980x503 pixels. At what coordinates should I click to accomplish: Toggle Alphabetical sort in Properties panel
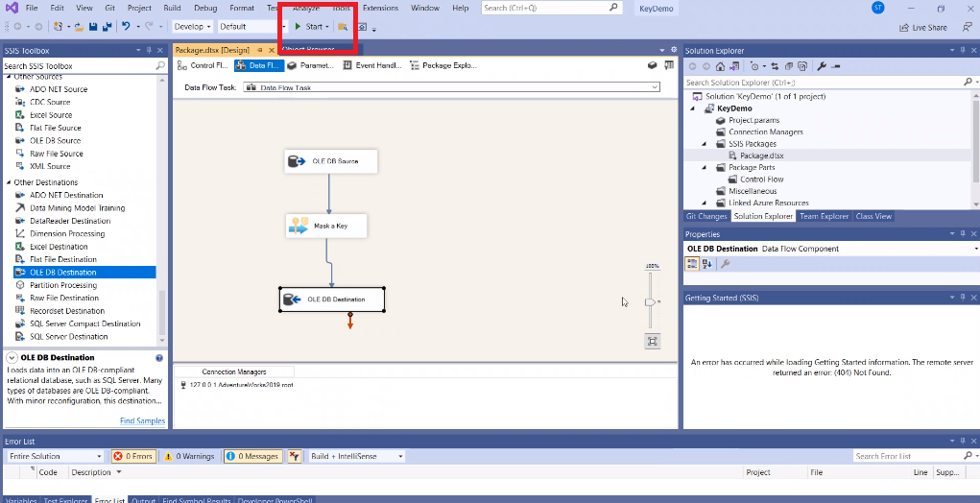pos(706,264)
